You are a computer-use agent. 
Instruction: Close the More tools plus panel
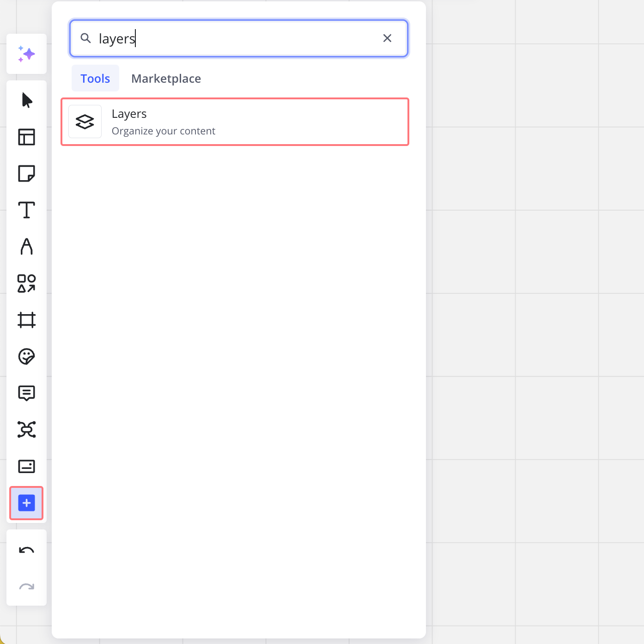point(26,503)
